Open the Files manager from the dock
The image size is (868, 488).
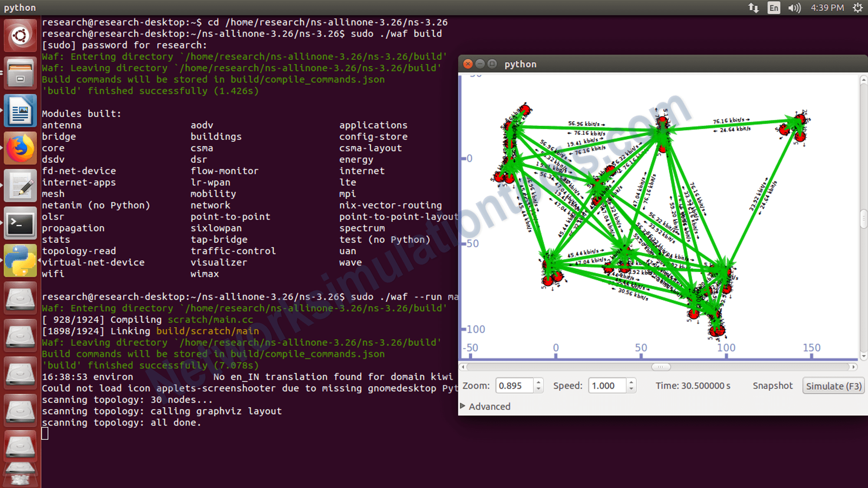[20, 73]
